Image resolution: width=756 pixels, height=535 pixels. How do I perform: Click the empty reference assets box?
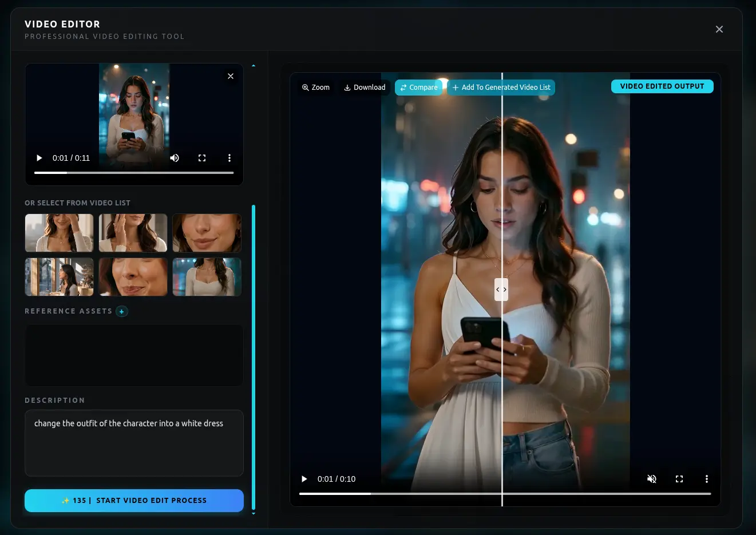point(134,355)
